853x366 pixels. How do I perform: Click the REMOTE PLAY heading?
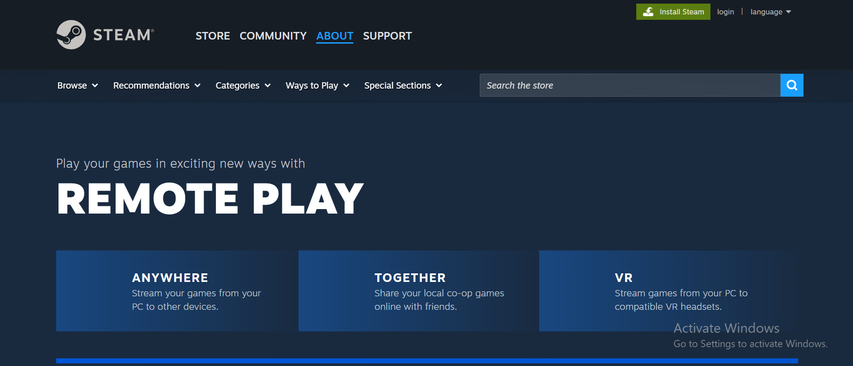[x=210, y=199]
